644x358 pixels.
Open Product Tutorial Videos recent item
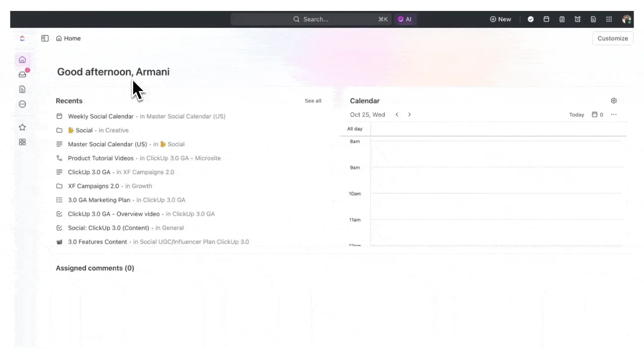click(x=101, y=158)
